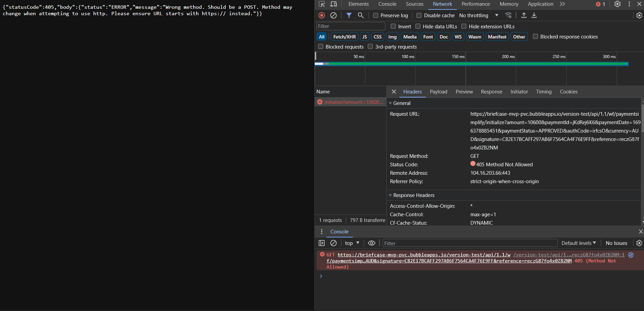Screen dimensions: 644x311
Task: Switch to the Elements tab
Action: click(358, 4)
